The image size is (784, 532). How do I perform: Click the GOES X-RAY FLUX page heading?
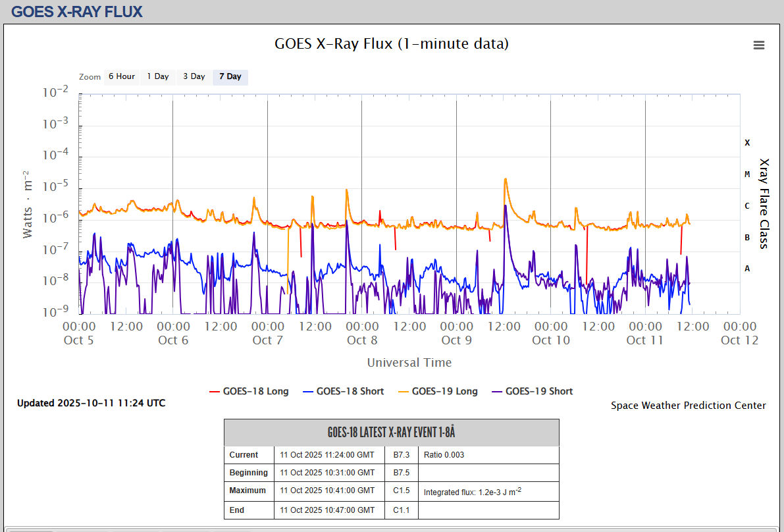[x=77, y=11]
